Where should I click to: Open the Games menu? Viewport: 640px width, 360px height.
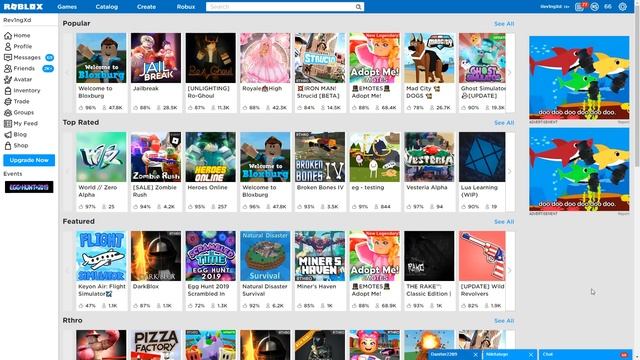tap(67, 7)
